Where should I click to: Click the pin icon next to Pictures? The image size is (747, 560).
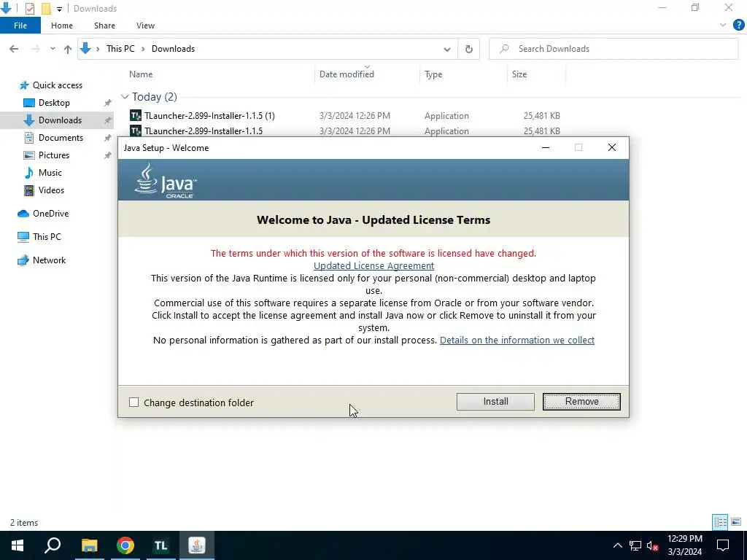108,155
